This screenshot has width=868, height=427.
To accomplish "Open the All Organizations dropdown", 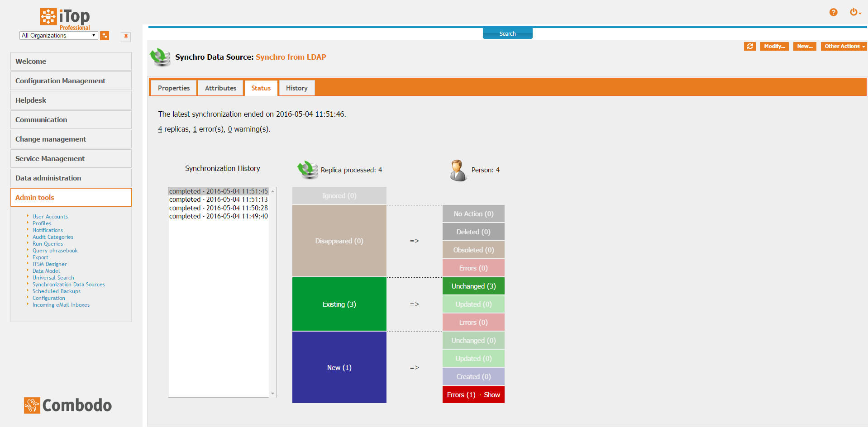I will (58, 36).
